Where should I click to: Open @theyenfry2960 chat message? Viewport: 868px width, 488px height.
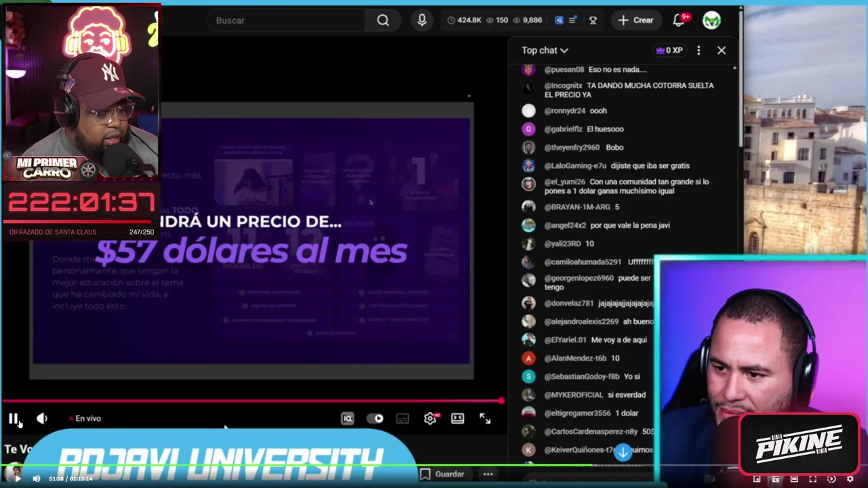(x=583, y=147)
